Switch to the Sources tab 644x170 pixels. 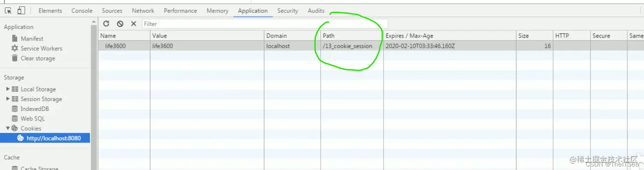click(112, 11)
